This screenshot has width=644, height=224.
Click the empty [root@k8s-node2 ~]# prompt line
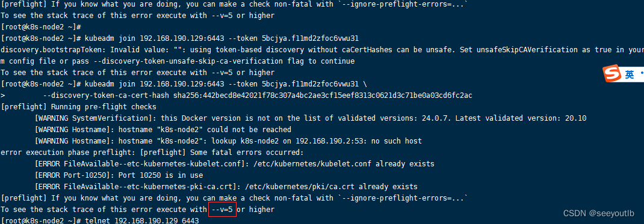(40, 27)
